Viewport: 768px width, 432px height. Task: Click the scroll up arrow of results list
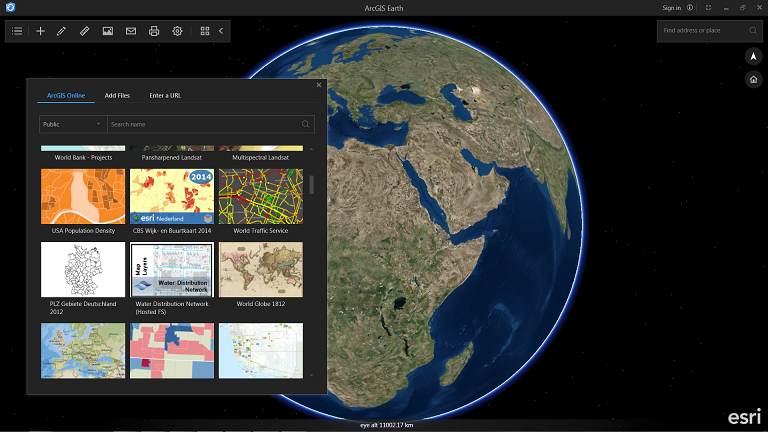pyautogui.click(x=312, y=149)
